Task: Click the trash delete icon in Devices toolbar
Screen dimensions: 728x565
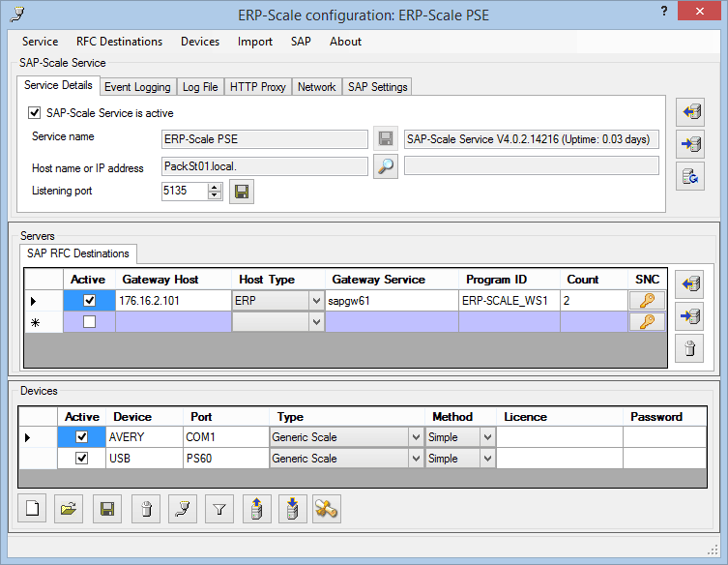Action: (x=146, y=509)
